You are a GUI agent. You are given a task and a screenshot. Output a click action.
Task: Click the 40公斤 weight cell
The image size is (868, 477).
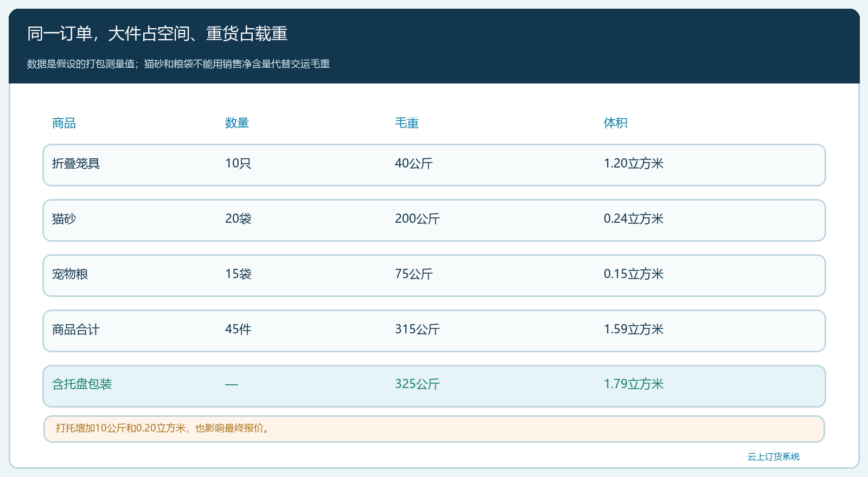pos(414,164)
